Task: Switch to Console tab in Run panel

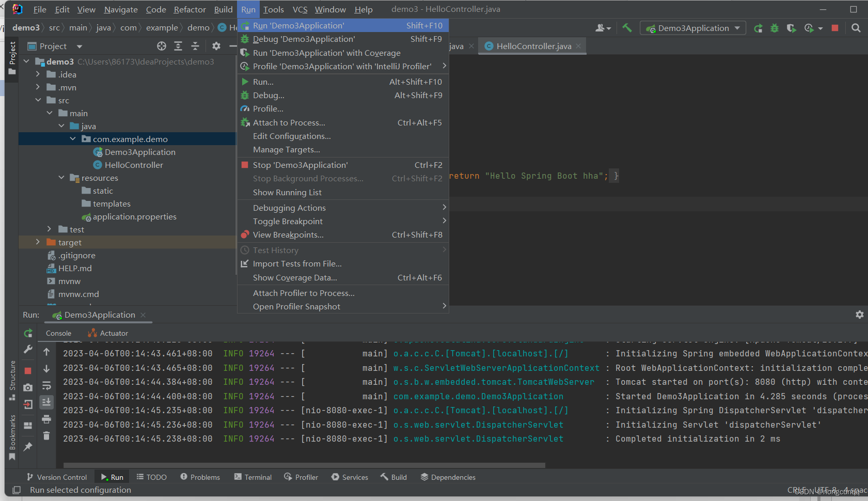Action: click(58, 333)
